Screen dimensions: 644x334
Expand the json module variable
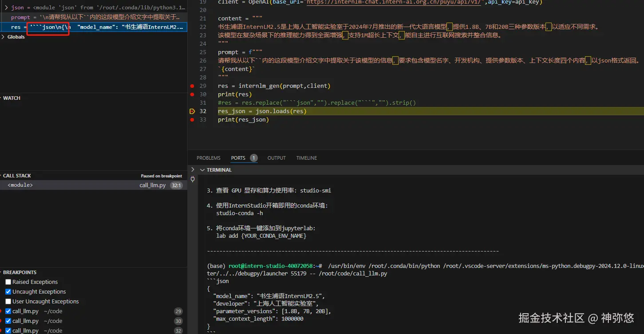pos(7,8)
